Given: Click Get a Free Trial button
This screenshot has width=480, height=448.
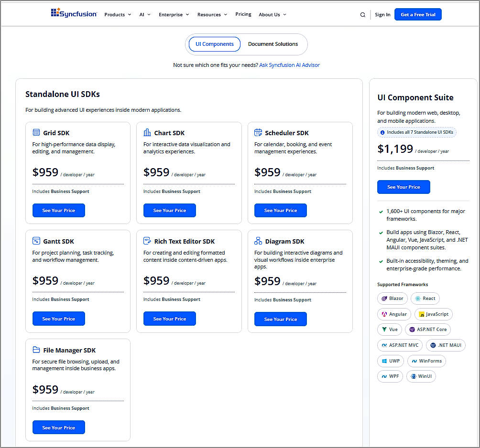Looking at the screenshot, I should [418, 14].
